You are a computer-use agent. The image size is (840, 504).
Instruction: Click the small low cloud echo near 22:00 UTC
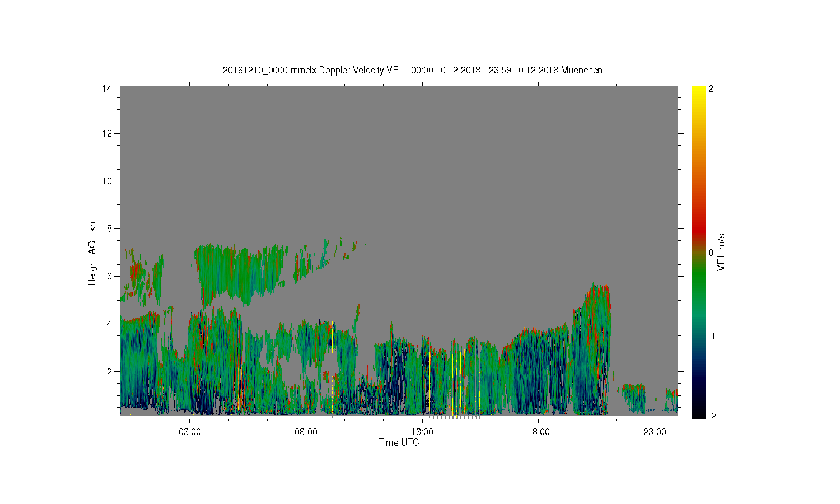[x=633, y=399]
